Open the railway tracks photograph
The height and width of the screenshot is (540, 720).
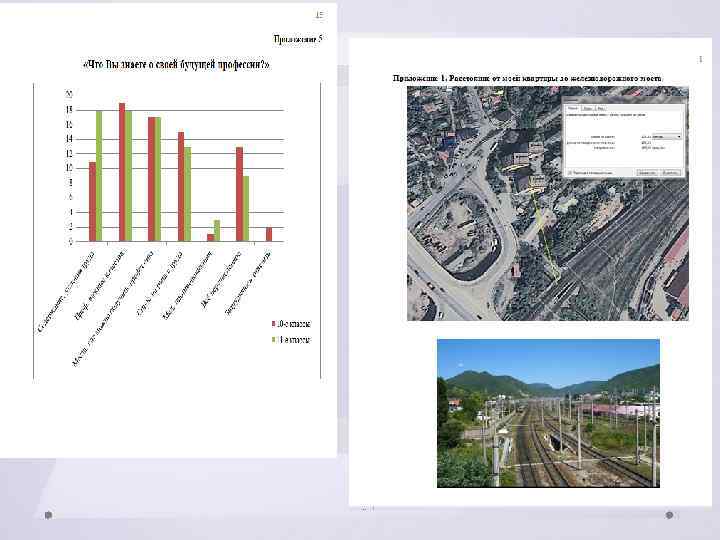click(x=548, y=413)
